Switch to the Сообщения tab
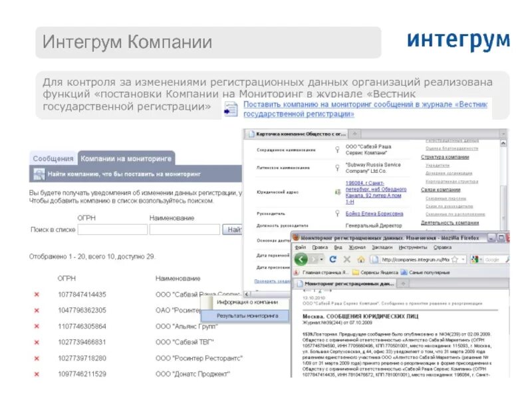Image resolution: width=532 pixels, height=399 pixels. pos(53,158)
